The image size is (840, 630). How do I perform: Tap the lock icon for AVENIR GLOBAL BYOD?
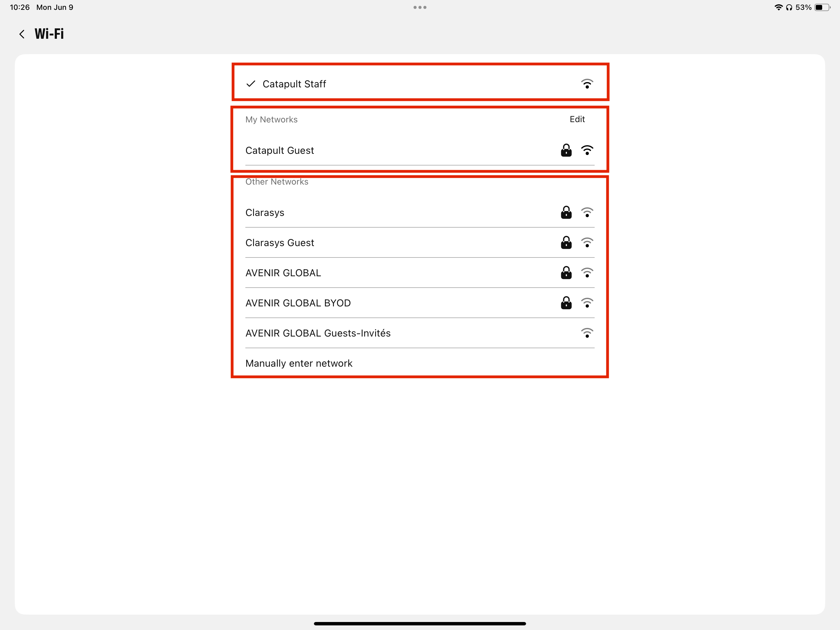(566, 303)
